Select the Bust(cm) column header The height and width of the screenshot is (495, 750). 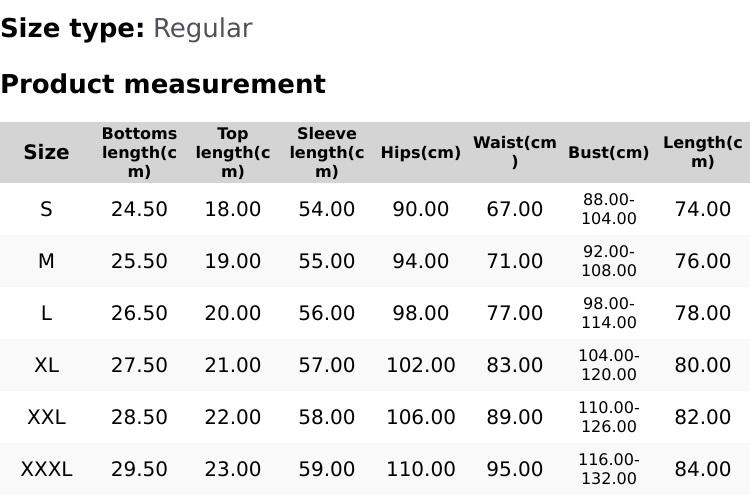608,153
